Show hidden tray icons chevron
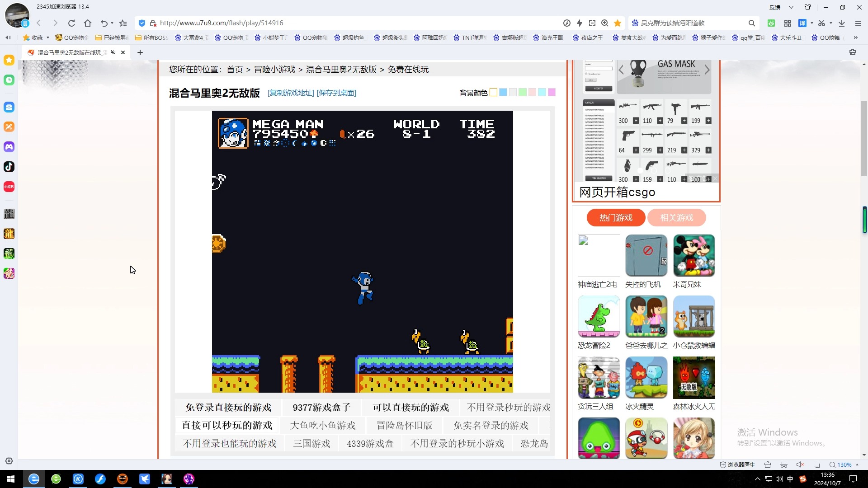 [x=758, y=479]
